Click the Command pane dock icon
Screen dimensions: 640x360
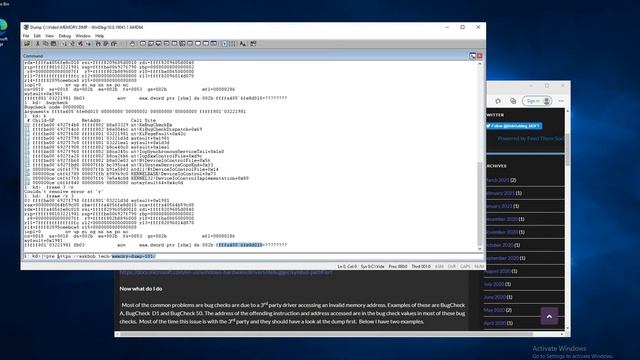click(472, 56)
